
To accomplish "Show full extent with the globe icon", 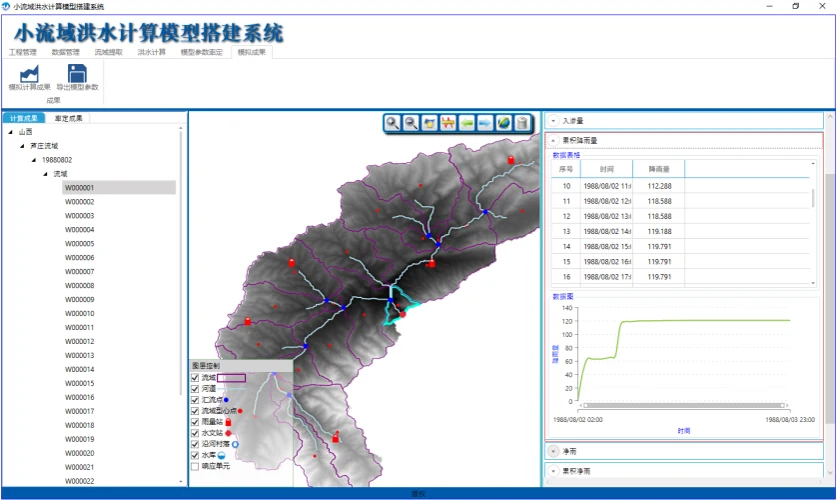I will point(503,123).
